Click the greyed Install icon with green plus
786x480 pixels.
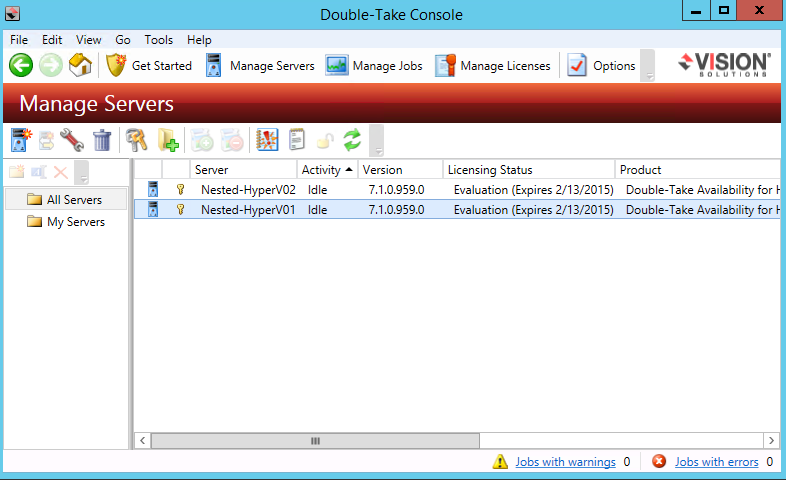(202, 140)
